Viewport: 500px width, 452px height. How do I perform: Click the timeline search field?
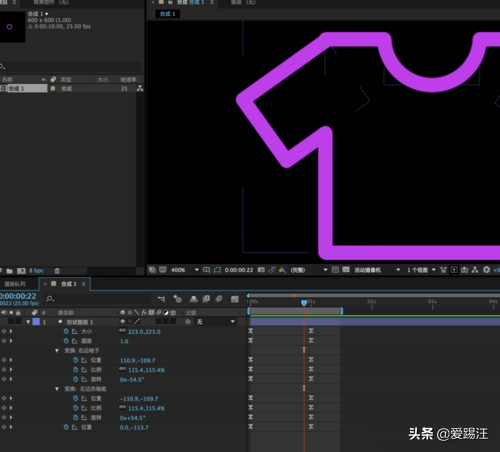[x=98, y=299]
